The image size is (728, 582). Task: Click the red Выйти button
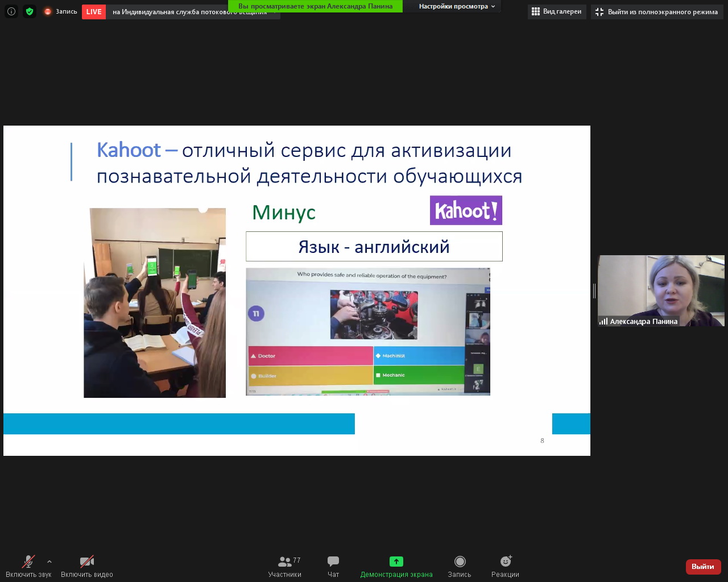point(703,567)
